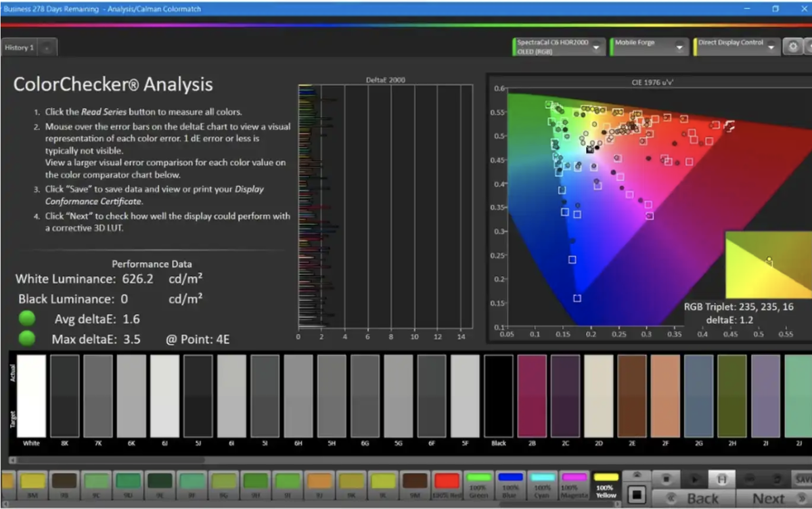The height and width of the screenshot is (509, 812).
Task: Click the White Luminance value 626.2
Action: tap(138, 279)
